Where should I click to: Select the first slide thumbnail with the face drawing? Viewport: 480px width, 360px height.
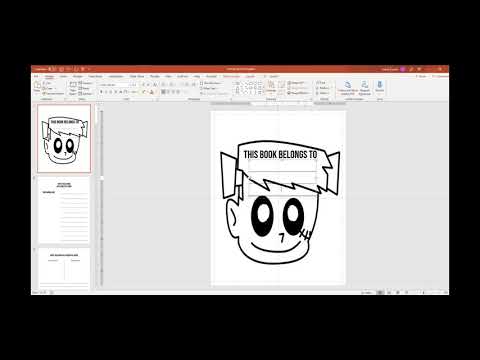(64, 138)
